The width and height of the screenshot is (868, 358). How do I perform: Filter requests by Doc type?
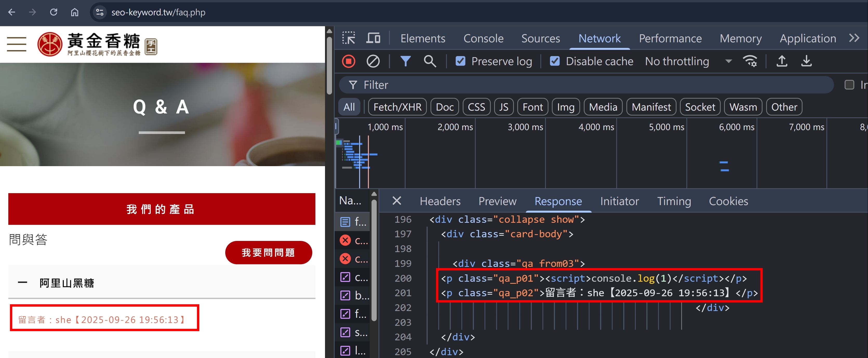point(445,107)
